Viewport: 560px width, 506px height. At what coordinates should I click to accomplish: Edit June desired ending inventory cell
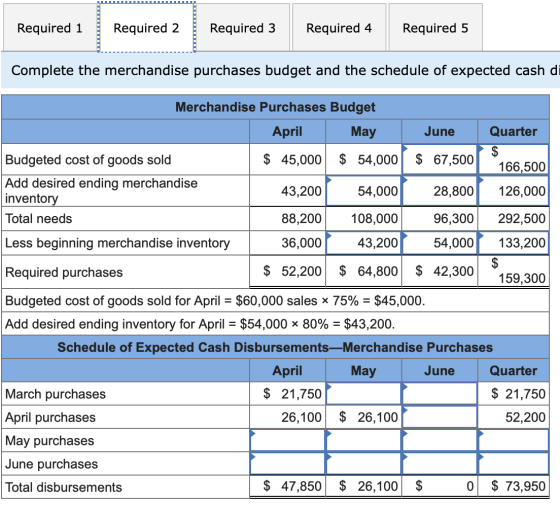click(x=440, y=191)
